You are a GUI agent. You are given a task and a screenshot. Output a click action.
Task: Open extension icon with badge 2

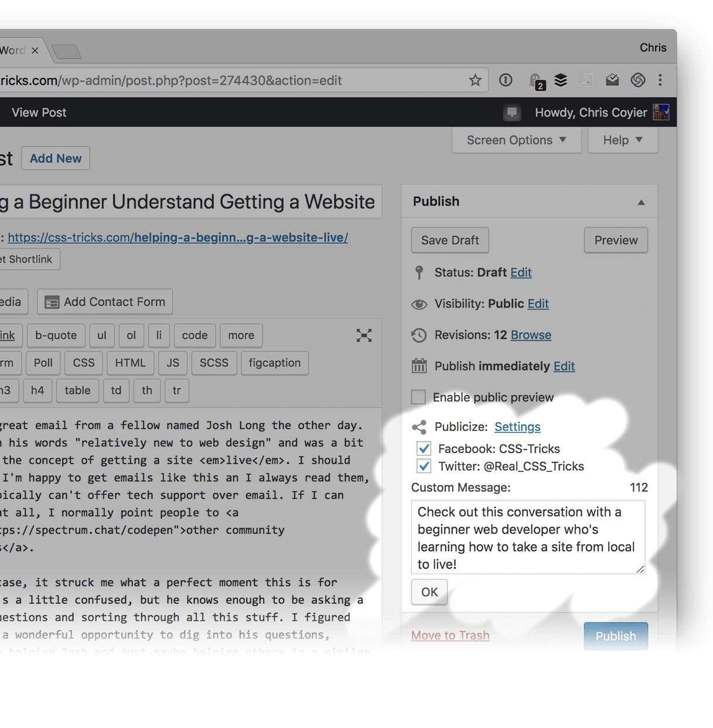(x=537, y=81)
